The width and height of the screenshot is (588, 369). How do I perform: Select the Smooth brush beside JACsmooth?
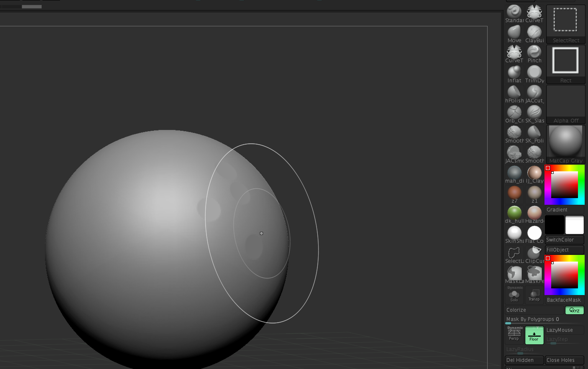point(534,155)
